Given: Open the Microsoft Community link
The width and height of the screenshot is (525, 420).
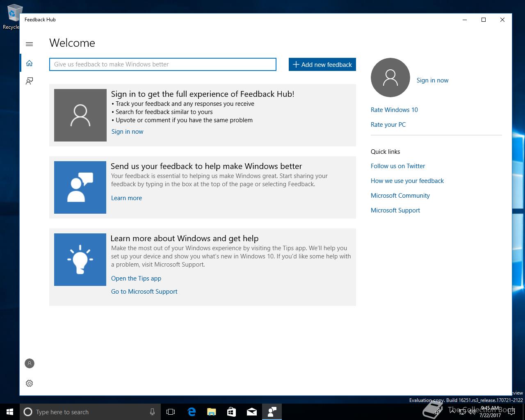Looking at the screenshot, I should coord(400,196).
